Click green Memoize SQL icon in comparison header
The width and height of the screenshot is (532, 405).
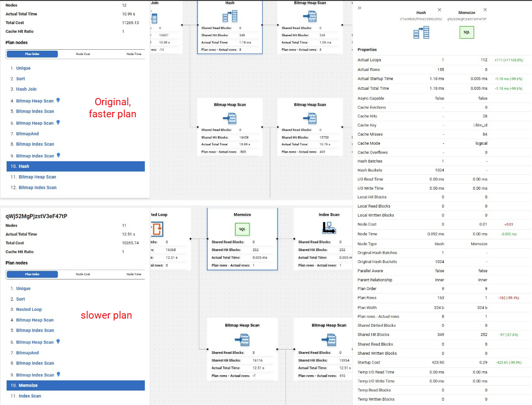coord(466,32)
